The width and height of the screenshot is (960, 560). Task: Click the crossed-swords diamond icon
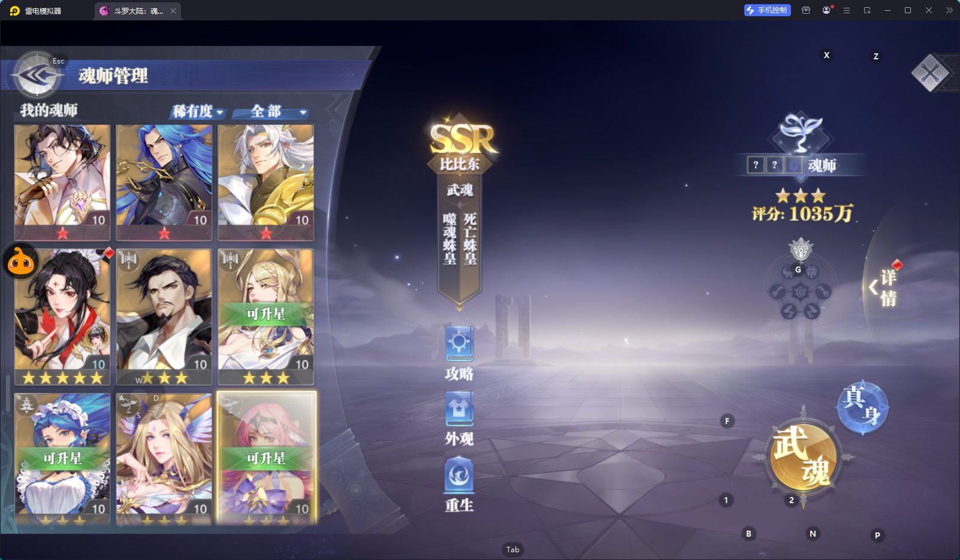tap(930, 73)
